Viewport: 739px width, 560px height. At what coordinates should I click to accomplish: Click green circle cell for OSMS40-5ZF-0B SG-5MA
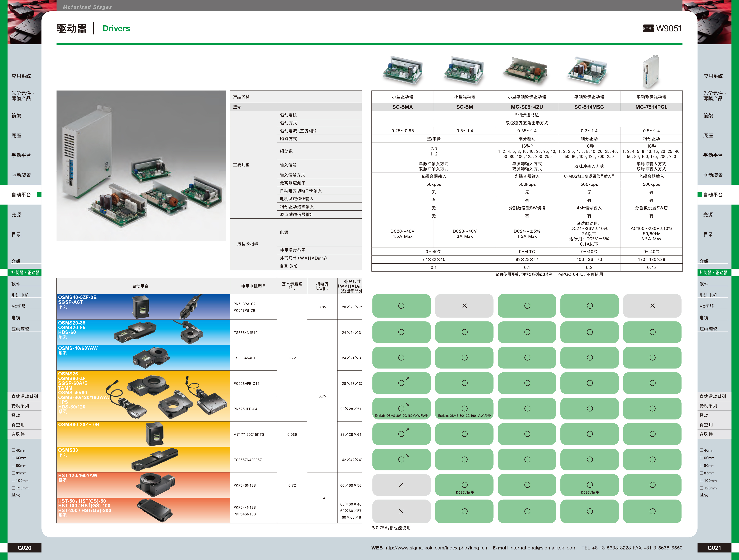point(401,306)
